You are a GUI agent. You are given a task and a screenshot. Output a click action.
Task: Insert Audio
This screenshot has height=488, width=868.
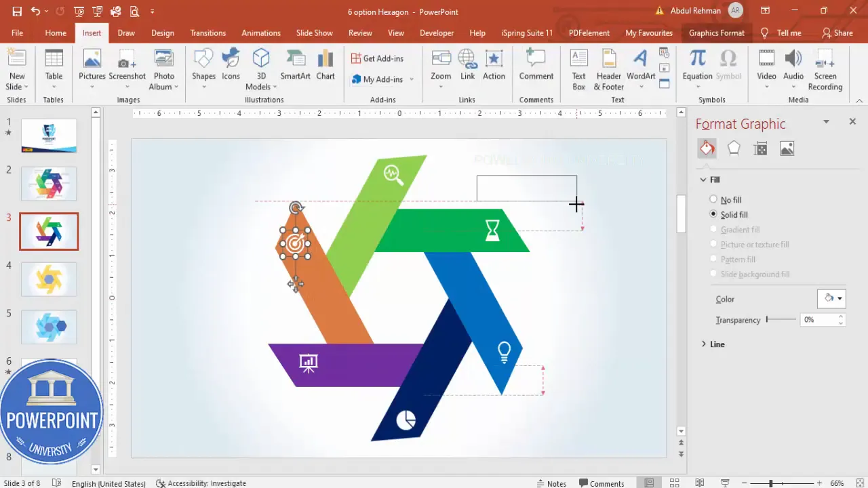click(793, 70)
